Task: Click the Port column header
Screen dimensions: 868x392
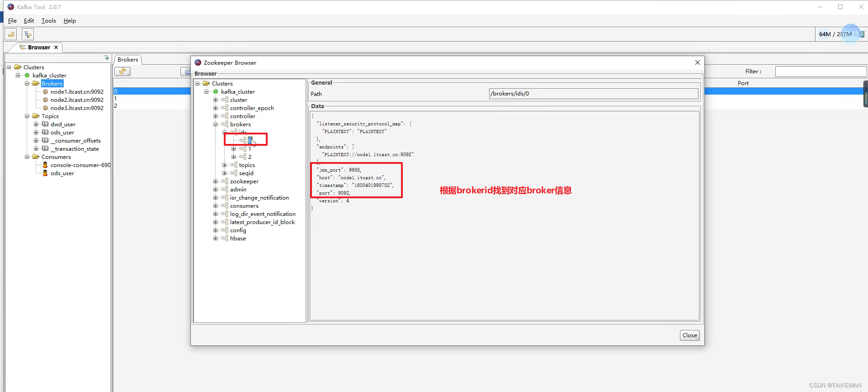Action: click(743, 83)
